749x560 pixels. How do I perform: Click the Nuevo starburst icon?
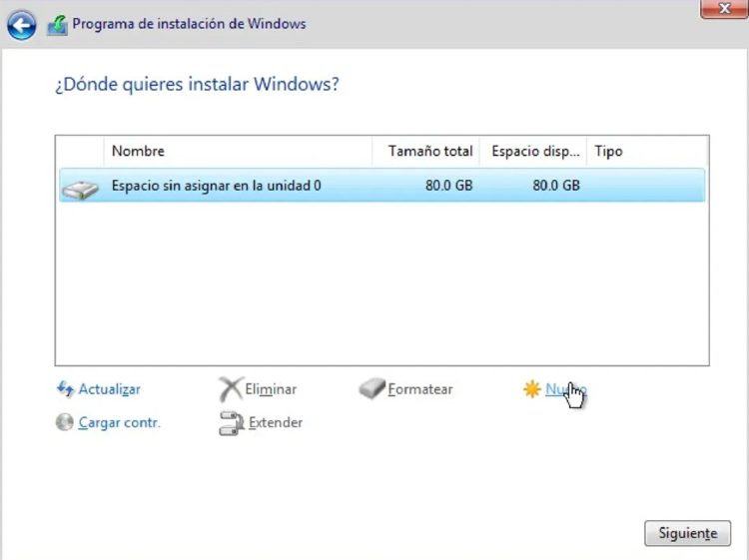[x=531, y=389]
